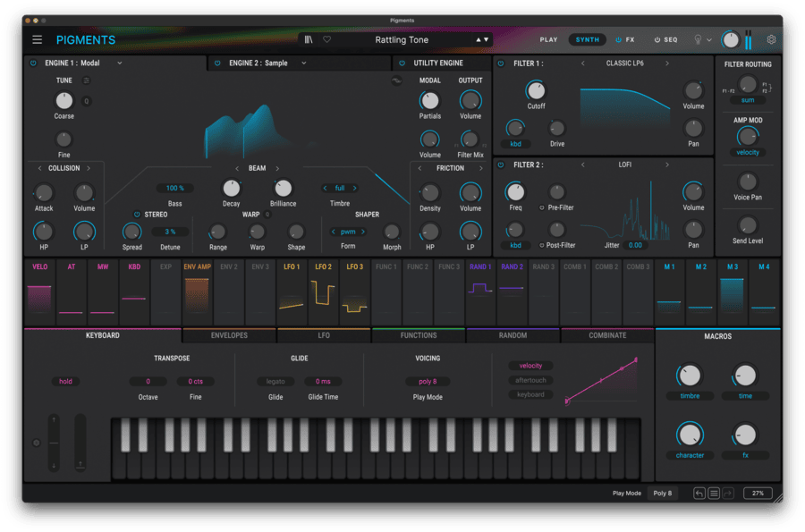Click the history list icon near the zoom control
The height and width of the screenshot is (532, 805).
pos(714,493)
